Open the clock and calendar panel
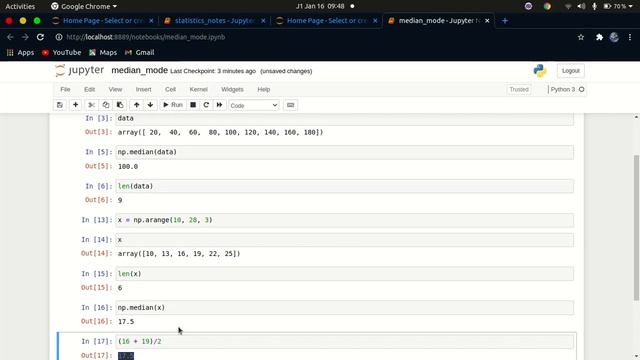The height and width of the screenshot is (360, 640). click(x=320, y=6)
